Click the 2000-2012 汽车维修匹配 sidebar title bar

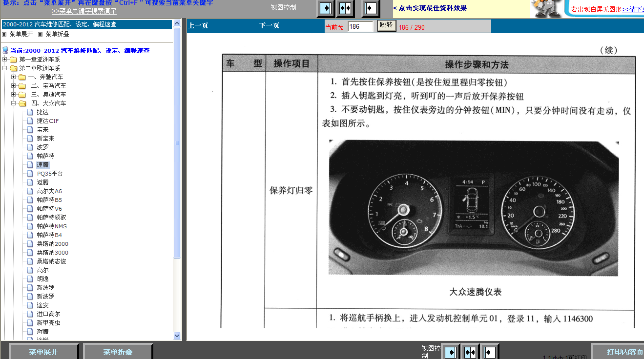(87, 24)
